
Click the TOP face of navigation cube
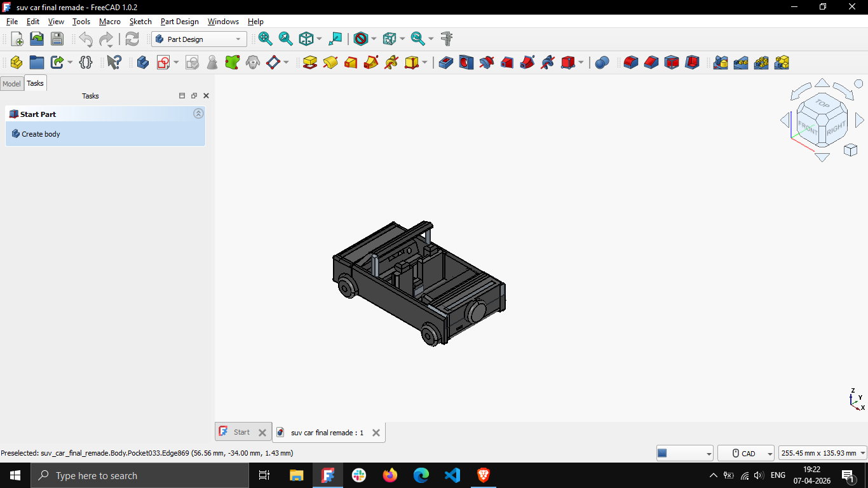pyautogui.click(x=822, y=103)
